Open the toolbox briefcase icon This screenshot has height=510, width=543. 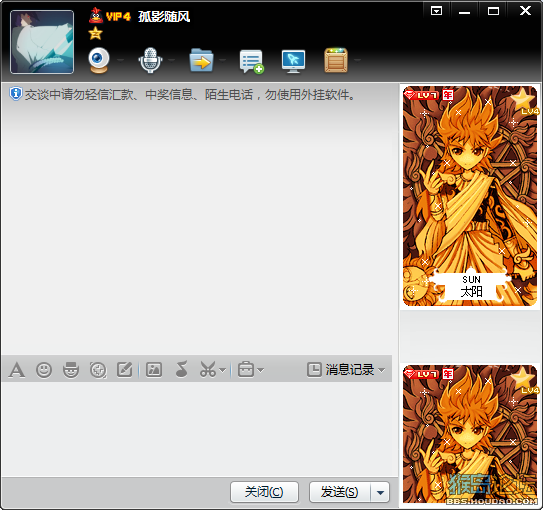coord(246,369)
